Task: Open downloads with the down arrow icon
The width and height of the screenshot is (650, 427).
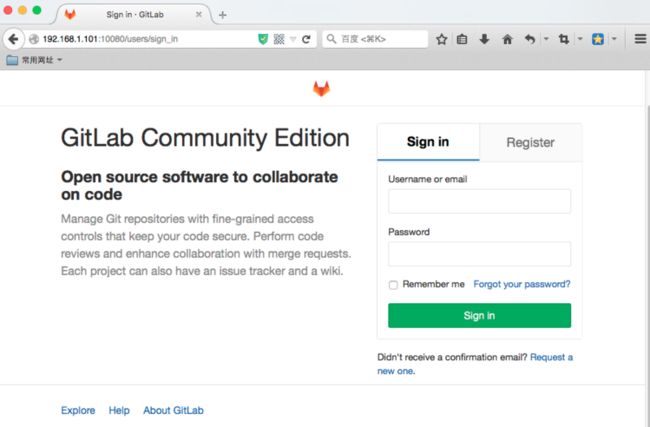Action: 484,39
